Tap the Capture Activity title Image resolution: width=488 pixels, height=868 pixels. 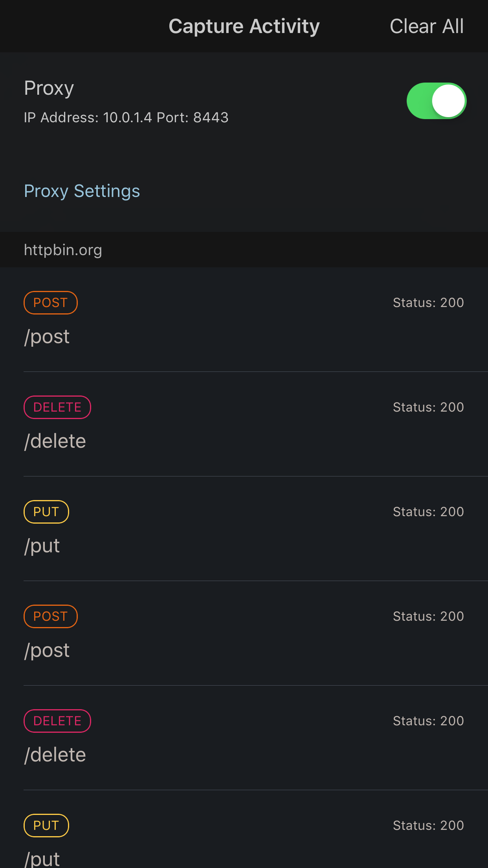[244, 26]
